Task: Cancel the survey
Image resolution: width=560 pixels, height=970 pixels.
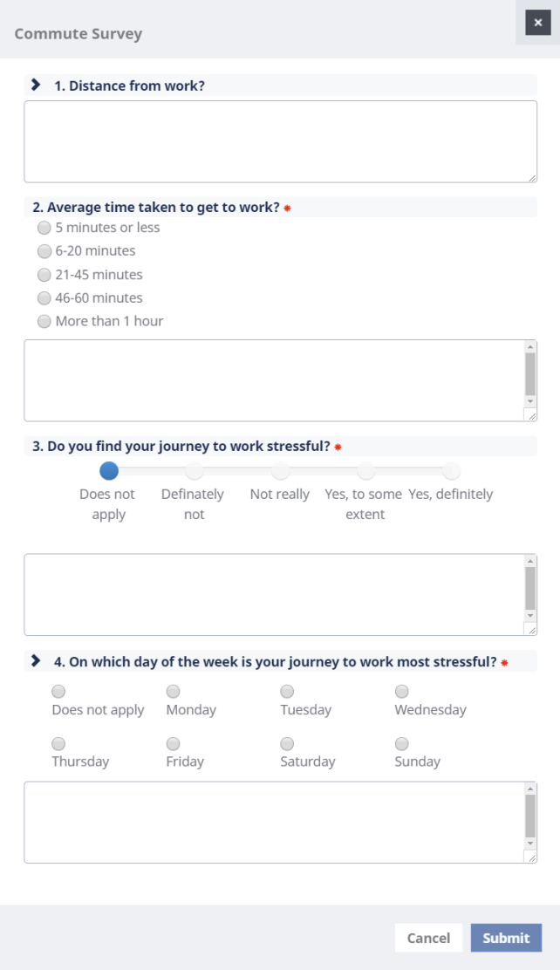Action: [x=428, y=938]
